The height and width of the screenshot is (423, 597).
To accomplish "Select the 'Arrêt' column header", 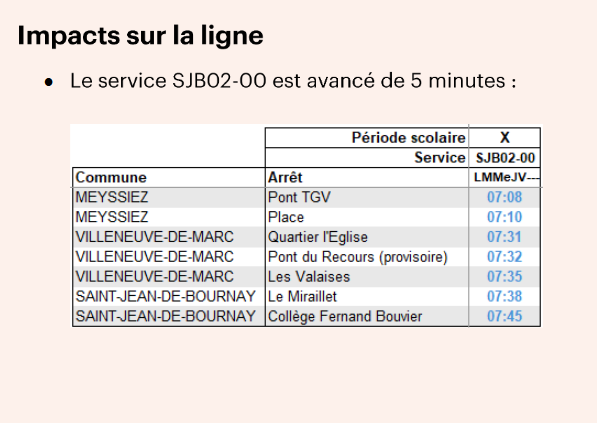I will point(367,177).
